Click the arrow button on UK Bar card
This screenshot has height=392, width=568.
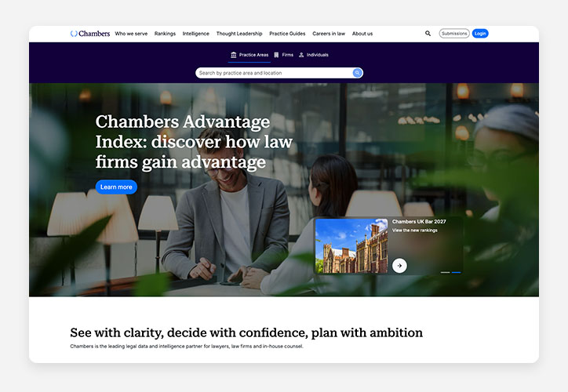click(x=399, y=266)
